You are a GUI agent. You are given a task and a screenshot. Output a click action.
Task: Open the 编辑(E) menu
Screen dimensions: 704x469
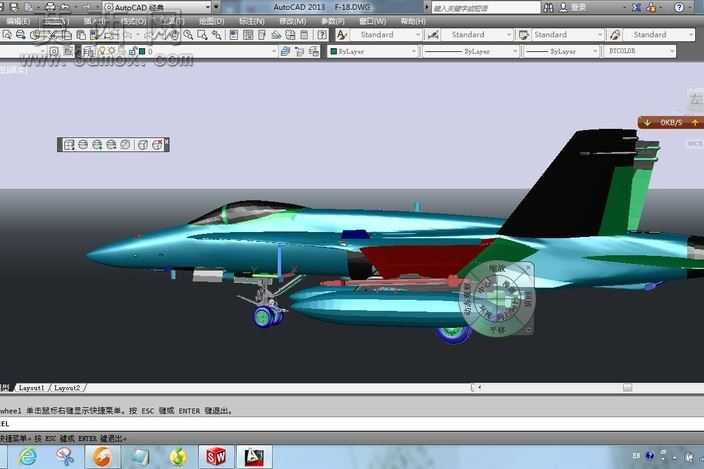tap(18, 21)
